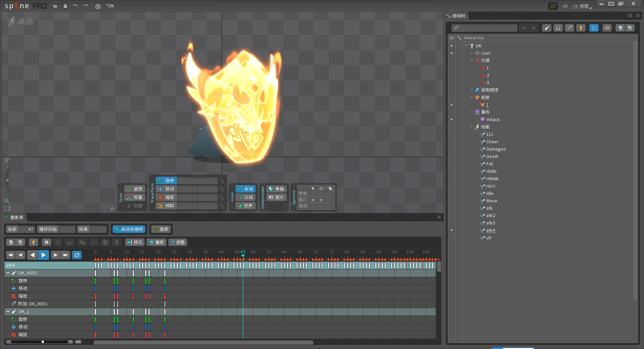Image resolution: width=644 pixels, height=349 pixels.
Task: Redo action with the redo arrow
Action: tap(86, 6)
